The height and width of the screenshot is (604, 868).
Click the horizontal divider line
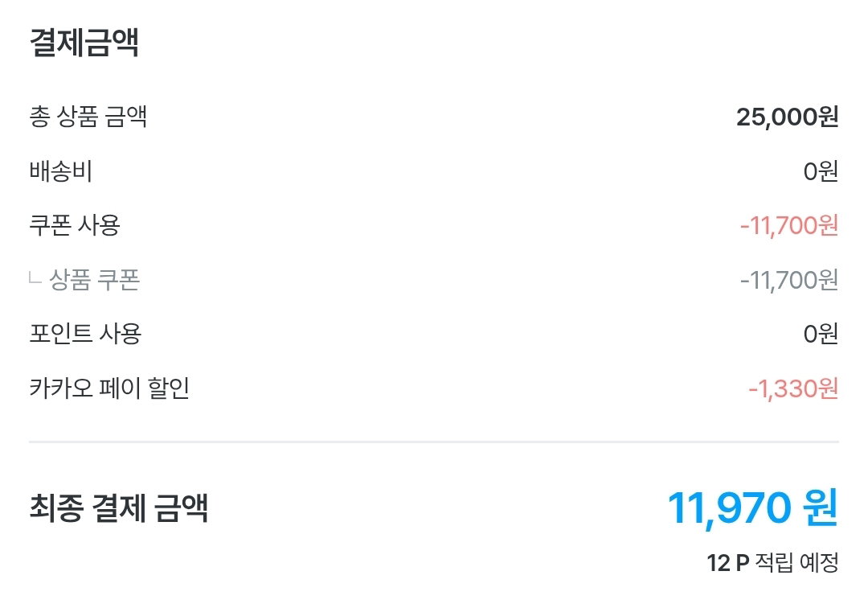click(434, 442)
